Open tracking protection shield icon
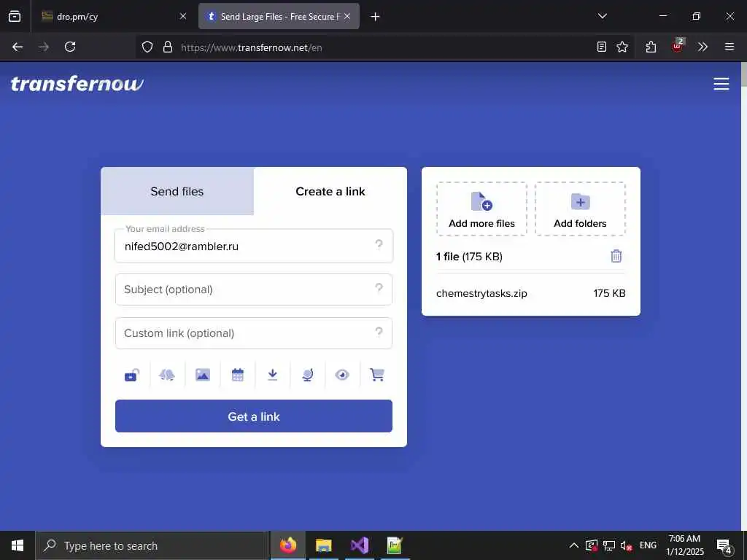Image resolution: width=747 pixels, height=560 pixels. tap(147, 47)
